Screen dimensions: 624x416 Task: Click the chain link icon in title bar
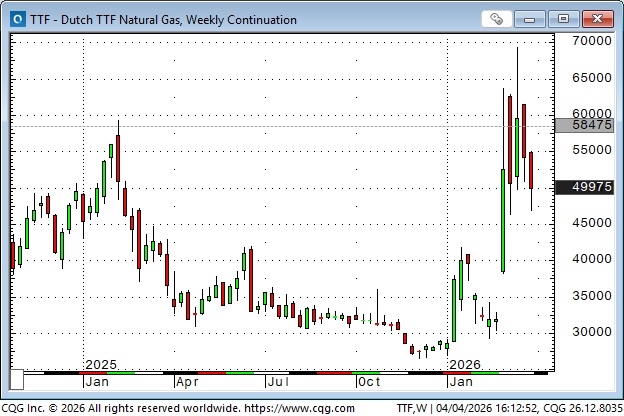pyautogui.click(x=497, y=19)
